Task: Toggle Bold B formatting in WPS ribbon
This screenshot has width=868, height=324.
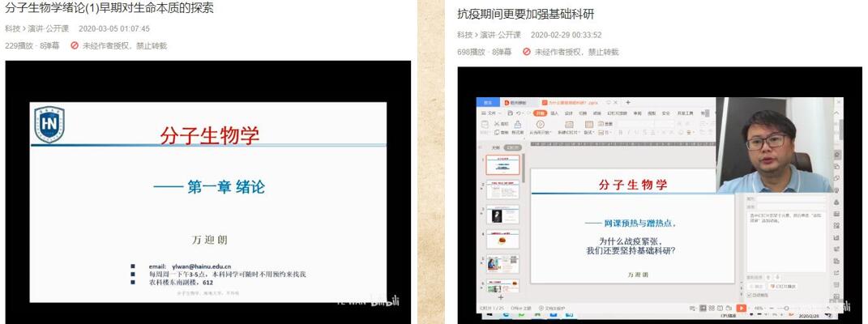Action: [621, 133]
